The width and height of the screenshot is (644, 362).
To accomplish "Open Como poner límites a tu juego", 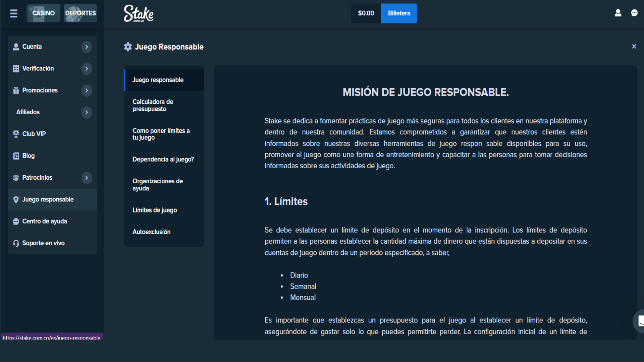I will (164, 134).
